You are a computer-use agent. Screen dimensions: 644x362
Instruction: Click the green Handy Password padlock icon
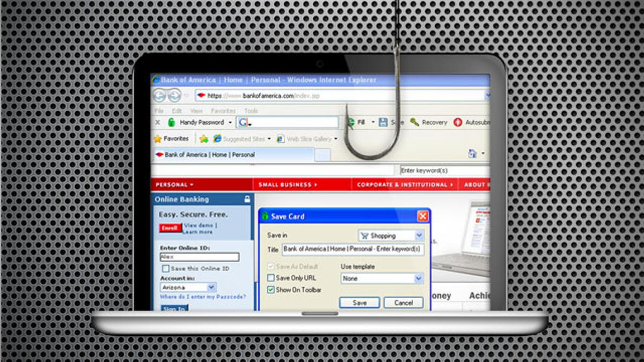click(171, 122)
